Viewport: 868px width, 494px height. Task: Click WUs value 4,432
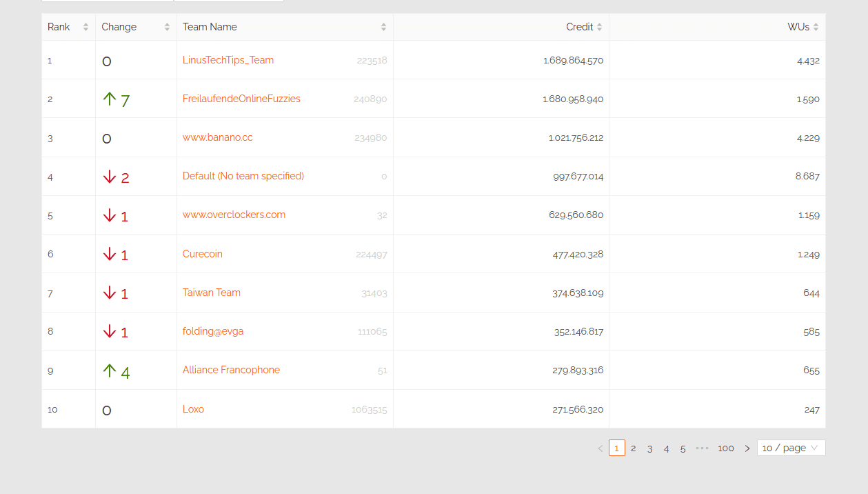pyautogui.click(x=808, y=61)
